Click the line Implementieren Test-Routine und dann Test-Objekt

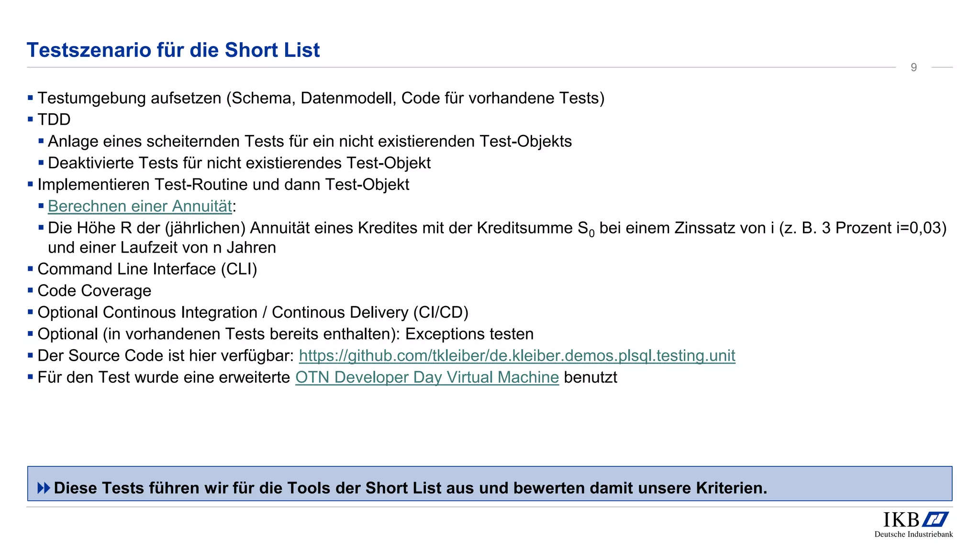[223, 185]
